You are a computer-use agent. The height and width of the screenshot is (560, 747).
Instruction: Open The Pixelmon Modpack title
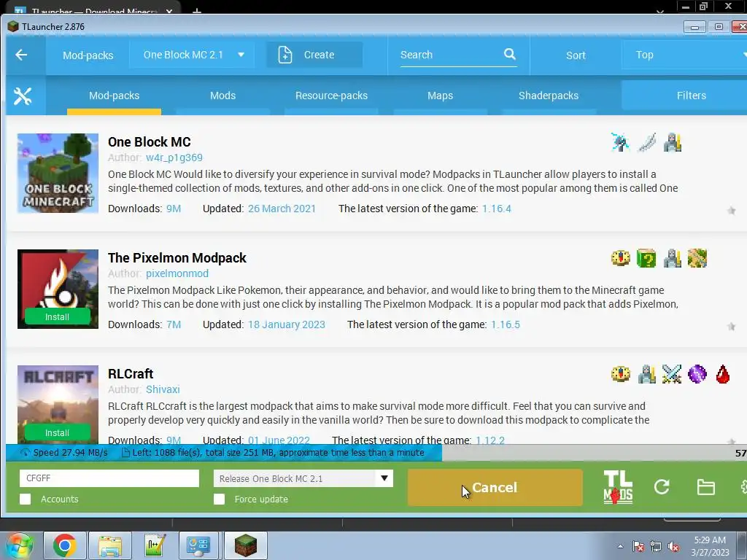(177, 258)
